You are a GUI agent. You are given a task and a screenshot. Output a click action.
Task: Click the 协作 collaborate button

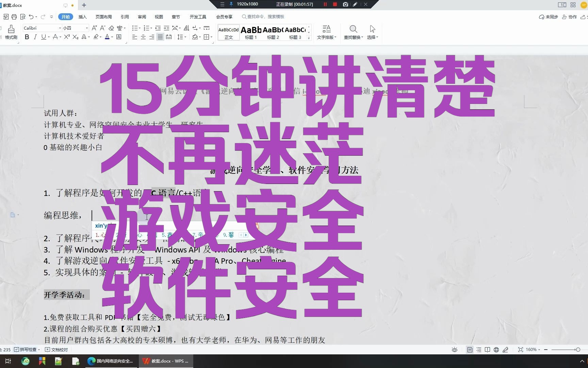coord(569,17)
